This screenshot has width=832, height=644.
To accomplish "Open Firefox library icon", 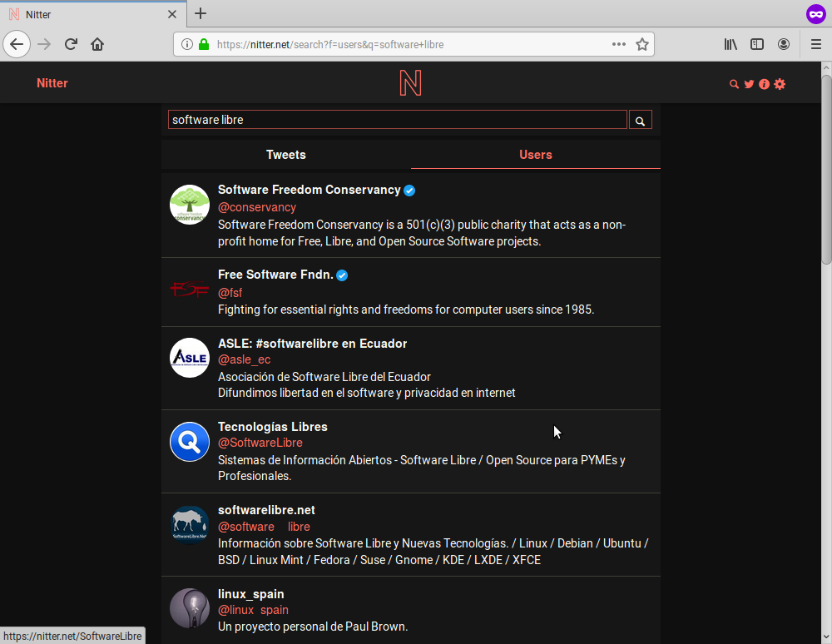I will pyautogui.click(x=730, y=44).
